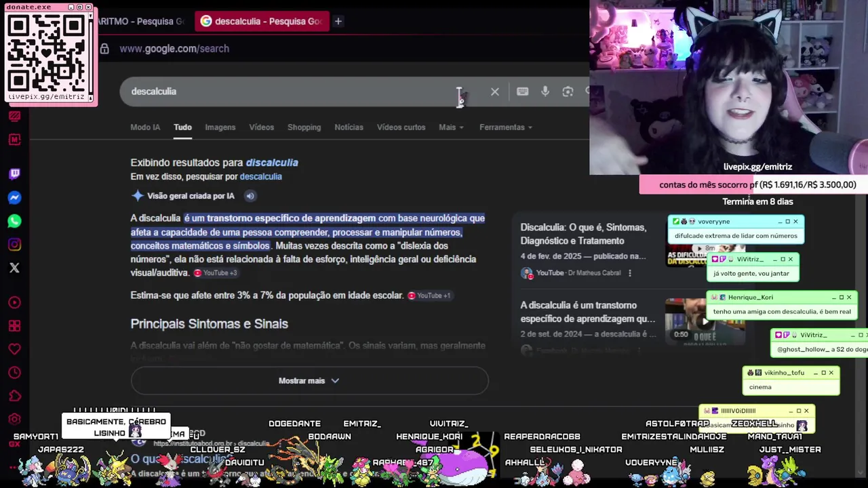Expand the overview with Mostrar mais
The height and width of the screenshot is (488, 868).
coord(309,381)
